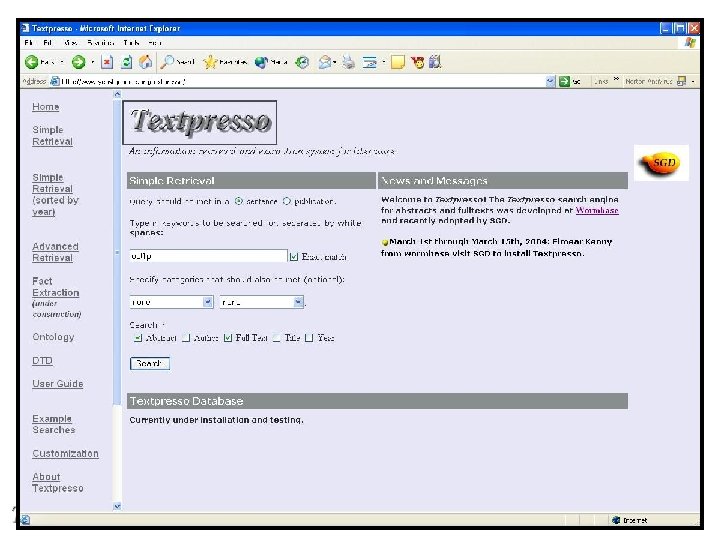This screenshot has width=720, height=540.
Task: Click the Windows flag logo throbber
Action: [690, 42]
